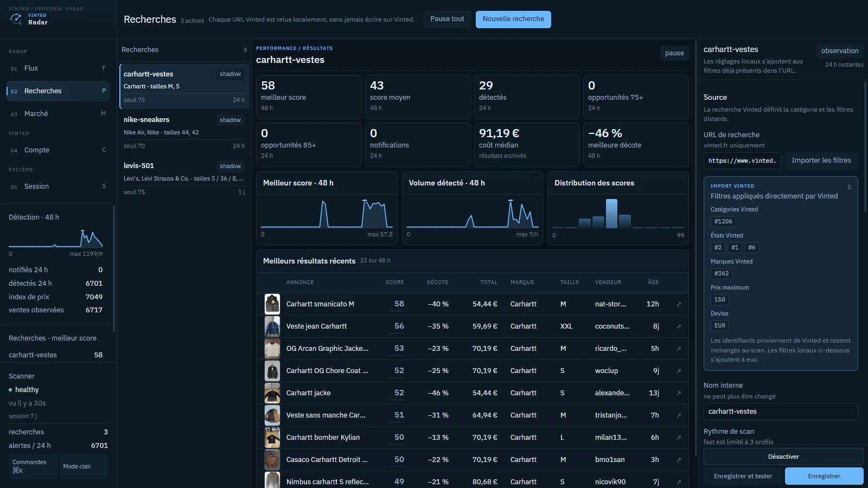Click thumbnail of Veste jean Carhartt
This screenshot has height=488, width=868.
272,326
